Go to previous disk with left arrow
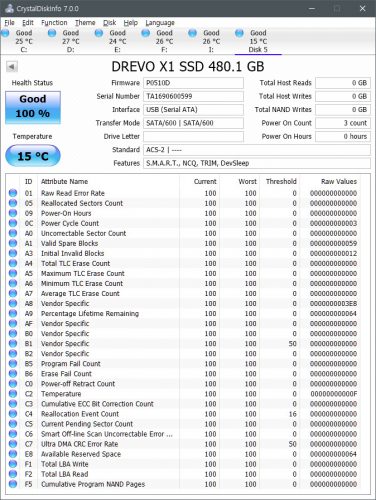 click(x=12, y=67)
